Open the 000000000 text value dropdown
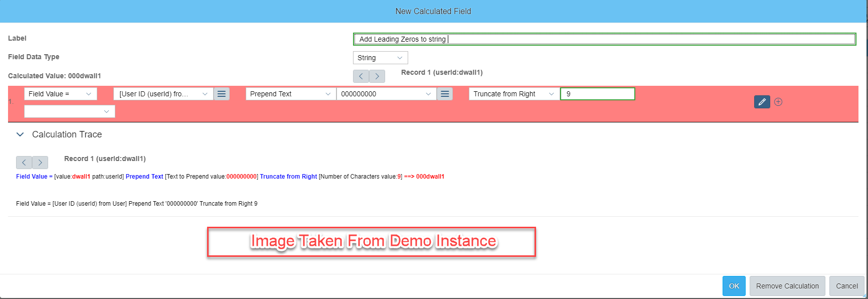 click(387, 94)
